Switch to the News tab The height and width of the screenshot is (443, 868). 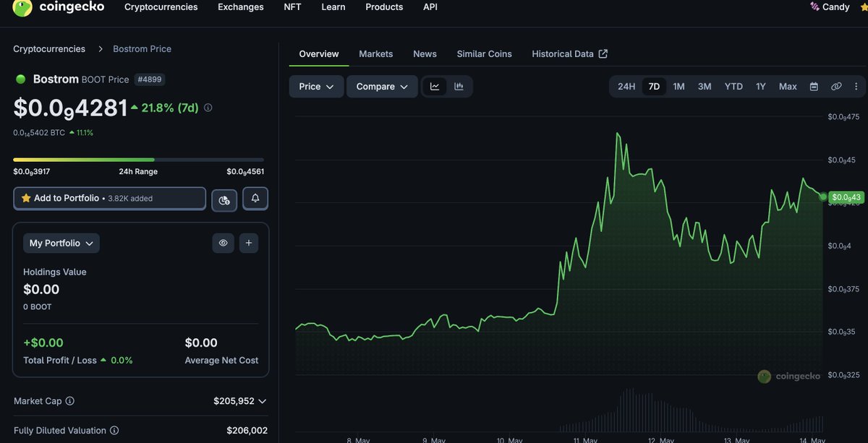point(425,54)
